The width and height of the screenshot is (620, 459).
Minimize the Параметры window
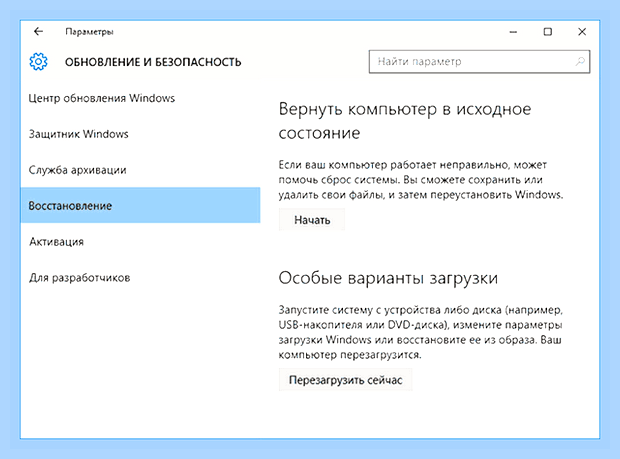coord(513,32)
